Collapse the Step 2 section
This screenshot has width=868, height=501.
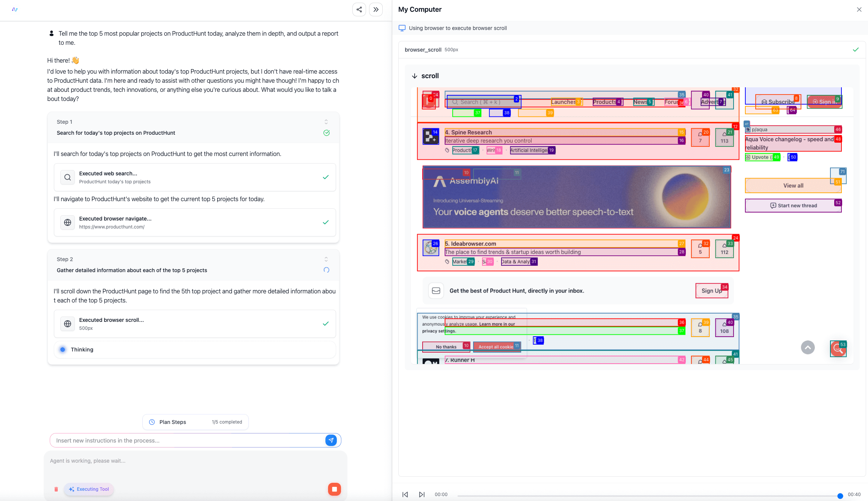pos(326,259)
